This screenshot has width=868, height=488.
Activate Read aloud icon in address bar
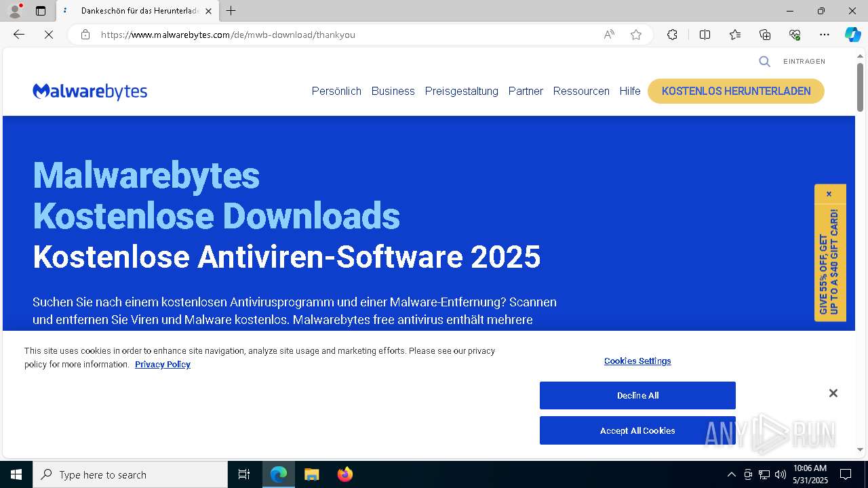tap(609, 35)
